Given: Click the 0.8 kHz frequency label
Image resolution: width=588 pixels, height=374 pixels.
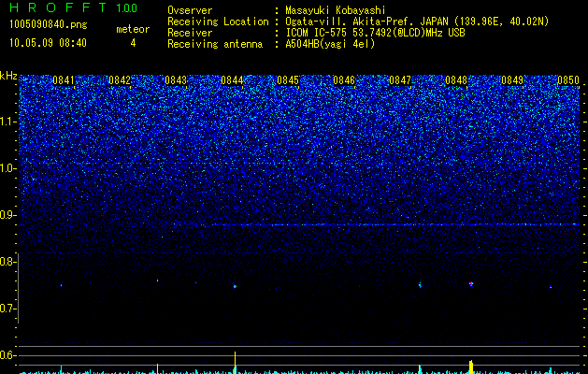Looking at the screenshot, I should (7, 262).
